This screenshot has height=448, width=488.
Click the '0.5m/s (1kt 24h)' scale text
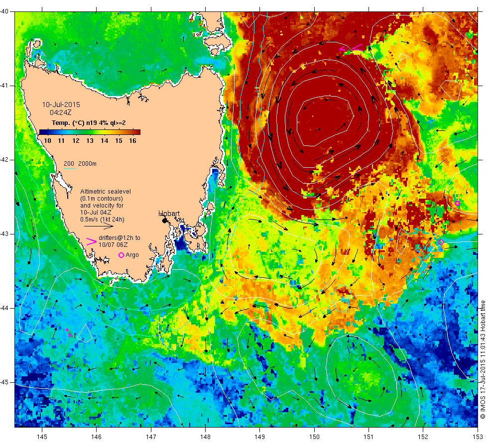coord(103,220)
